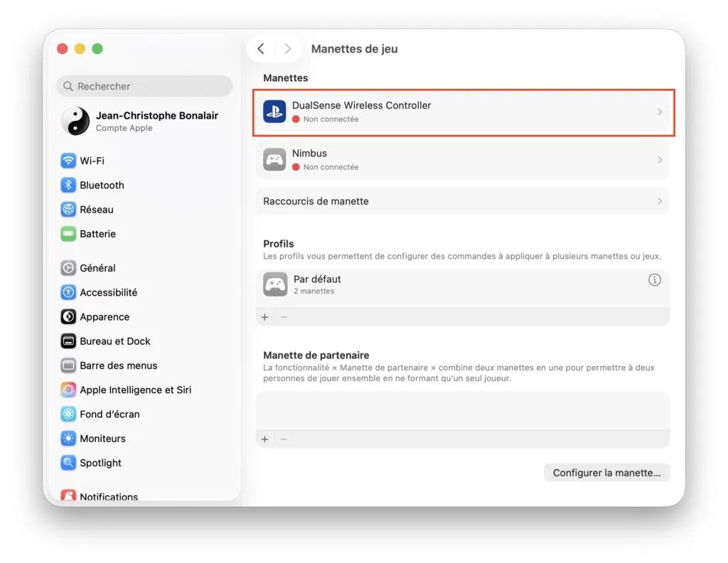Screen dimensions: 728x563
Task: Show info for Par défaut profile
Action: click(x=654, y=280)
